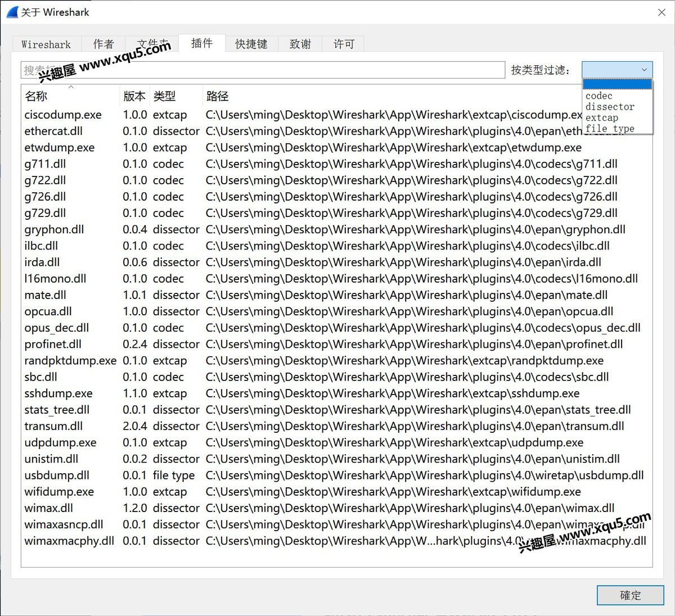The image size is (675, 616).
Task: Select the blank entry in filter list
Action: pyautogui.click(x=617, y=84)
